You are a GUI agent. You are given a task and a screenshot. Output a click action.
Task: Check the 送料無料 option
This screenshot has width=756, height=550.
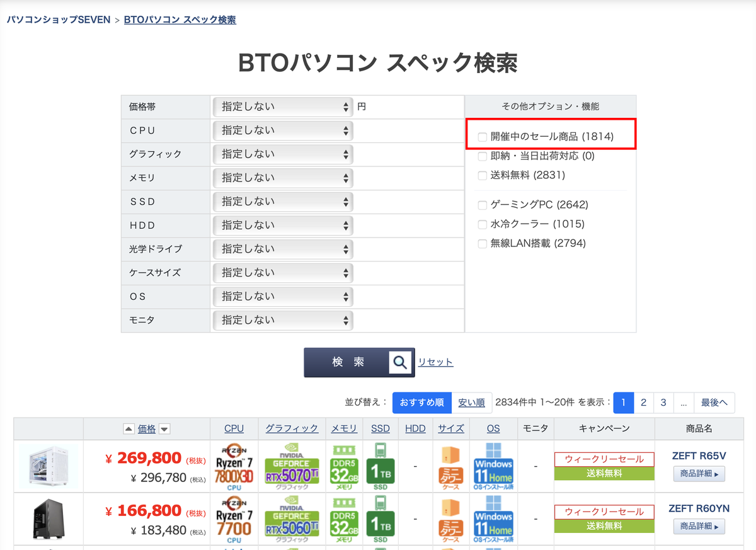coord(483,175)
